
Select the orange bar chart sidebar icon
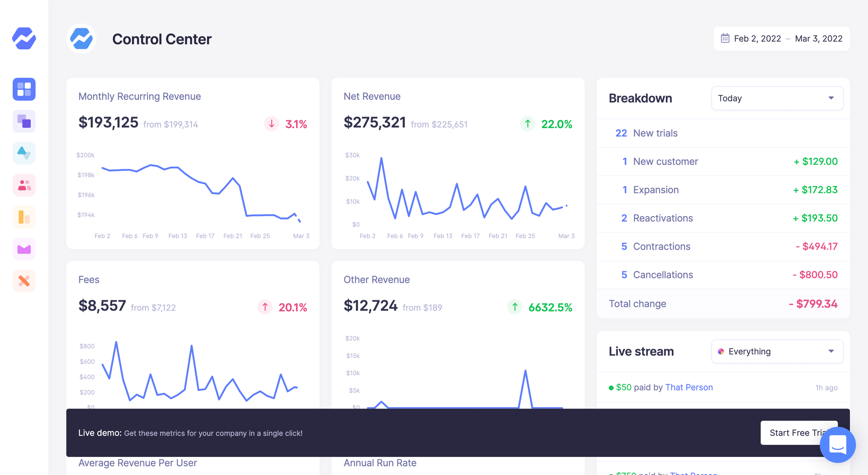pyautogui.click(x=24, y=217)
